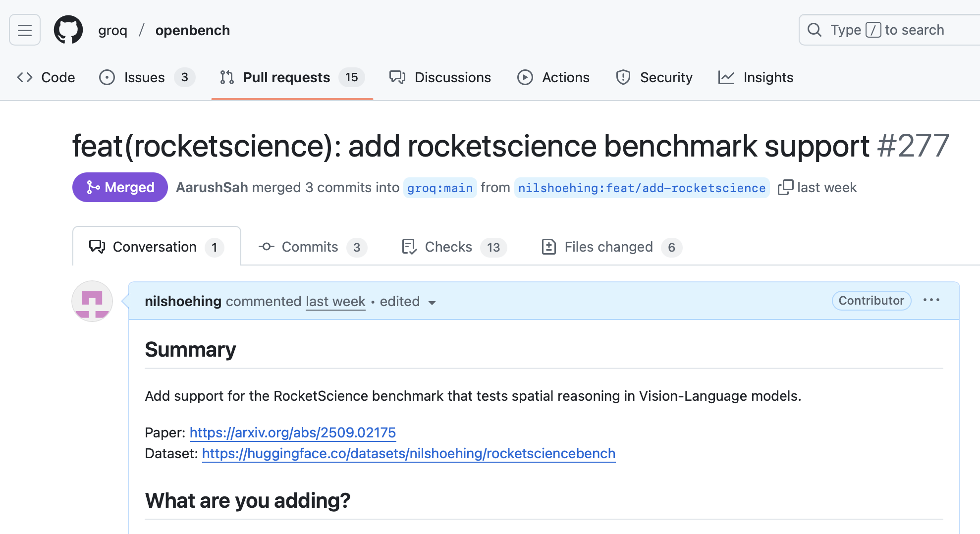Viewport: 980px width, 534px height.
Task: Click the comment's last week timestamp
Action: (335, 301)
